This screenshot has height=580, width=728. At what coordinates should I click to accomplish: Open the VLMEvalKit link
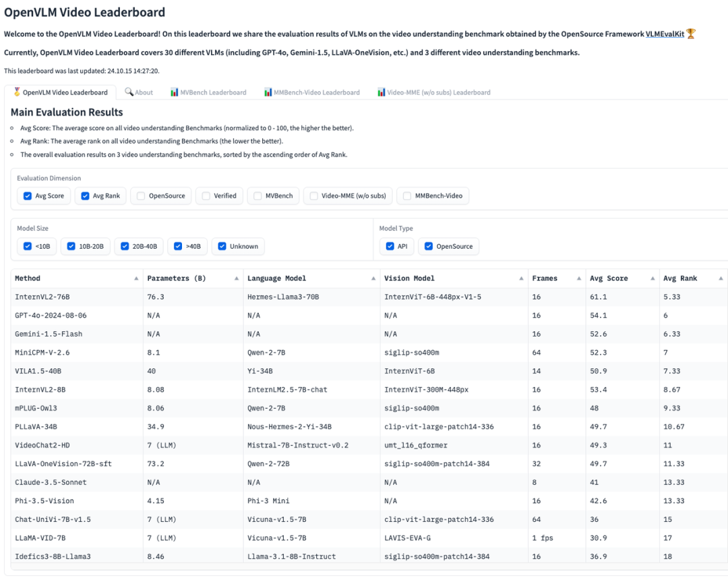click(x=665, y=34)
